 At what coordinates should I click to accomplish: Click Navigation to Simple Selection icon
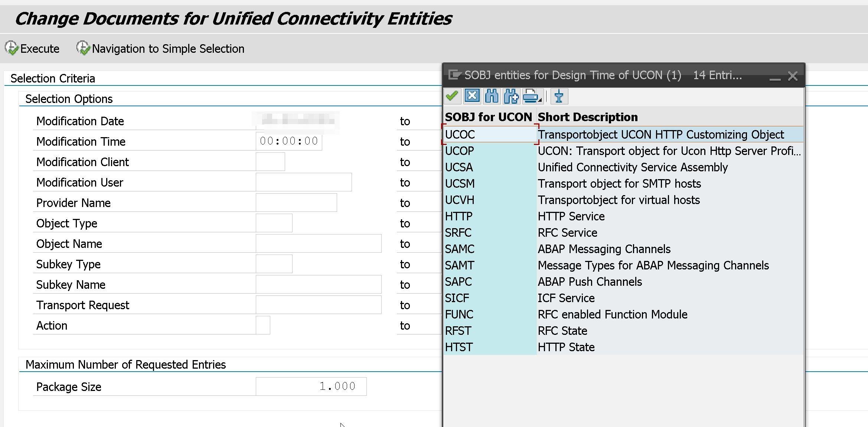click(83, 48)
